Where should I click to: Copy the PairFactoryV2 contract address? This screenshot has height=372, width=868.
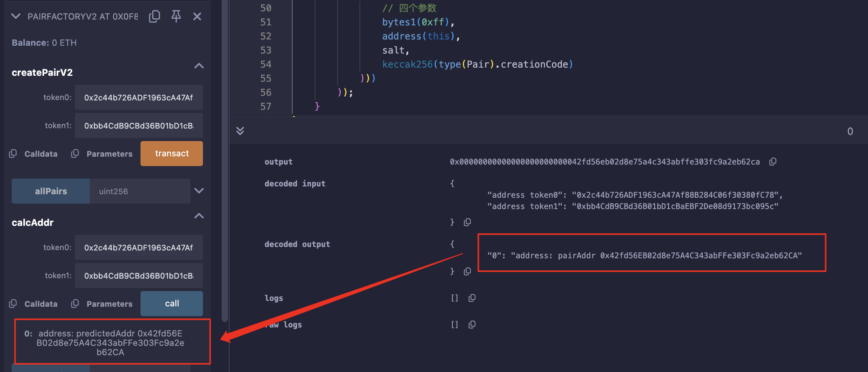click(x=155, y=16)
